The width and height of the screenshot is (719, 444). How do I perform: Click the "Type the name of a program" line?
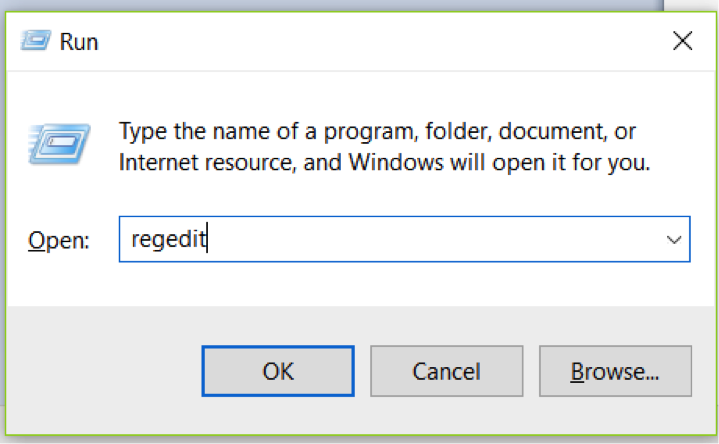377,131
